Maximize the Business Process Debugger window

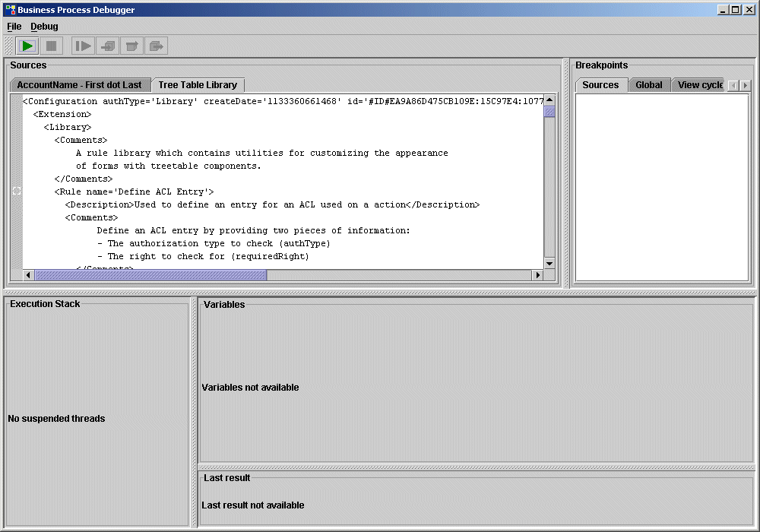coord(735,9)
